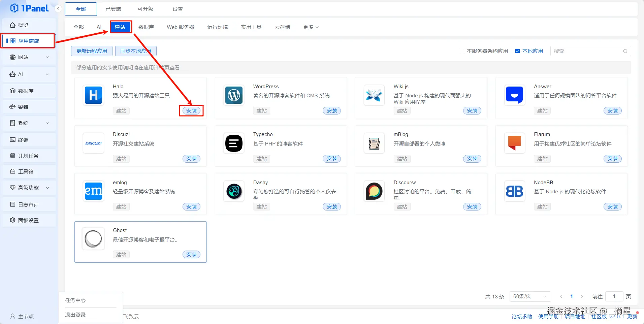The width and height of the screenshot is (644, 324).
Task: Click the 前往 page number input
Action: click(614, 296)
